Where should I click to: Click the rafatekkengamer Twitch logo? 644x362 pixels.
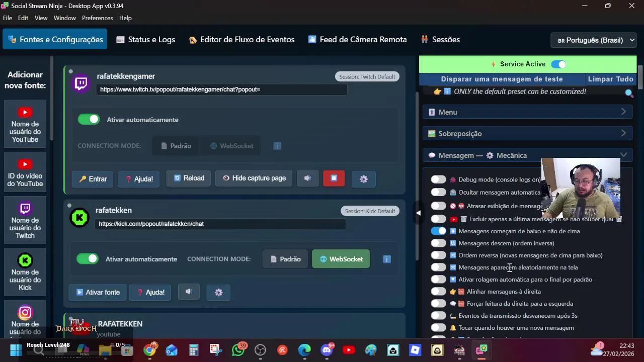[x=81, y=83]
